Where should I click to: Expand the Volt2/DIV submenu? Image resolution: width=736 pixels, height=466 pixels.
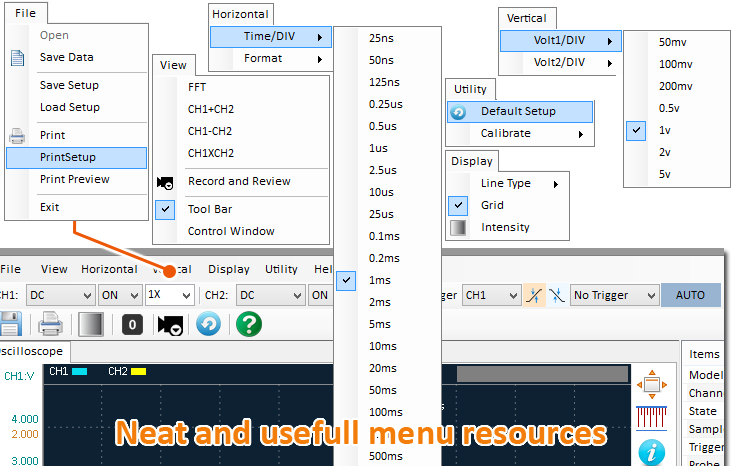click(x=560, y=62)
